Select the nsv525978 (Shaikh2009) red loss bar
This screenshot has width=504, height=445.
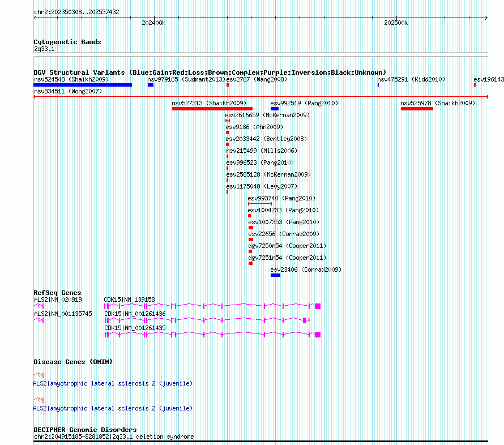point(417,109)
